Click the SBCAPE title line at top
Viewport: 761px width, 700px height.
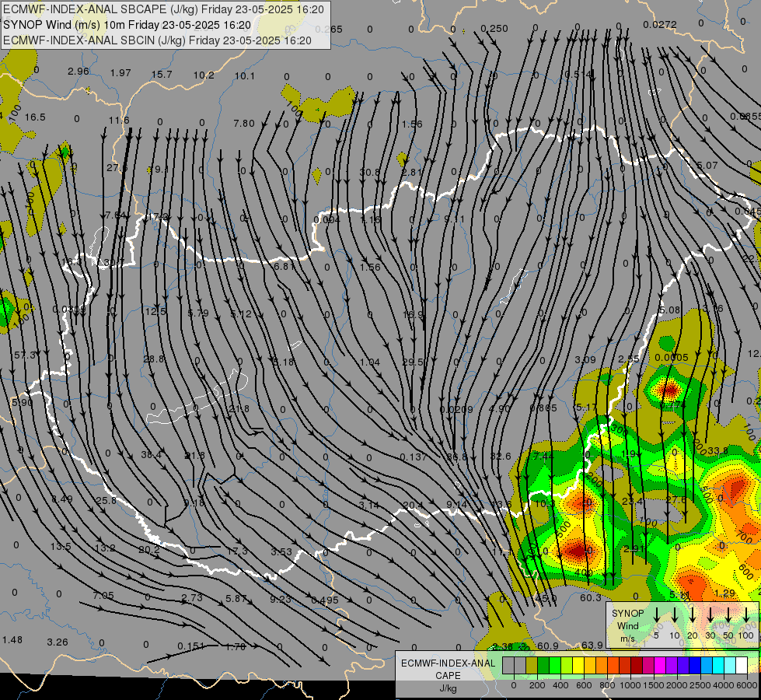pyautogui.click(x=163, y=9)
